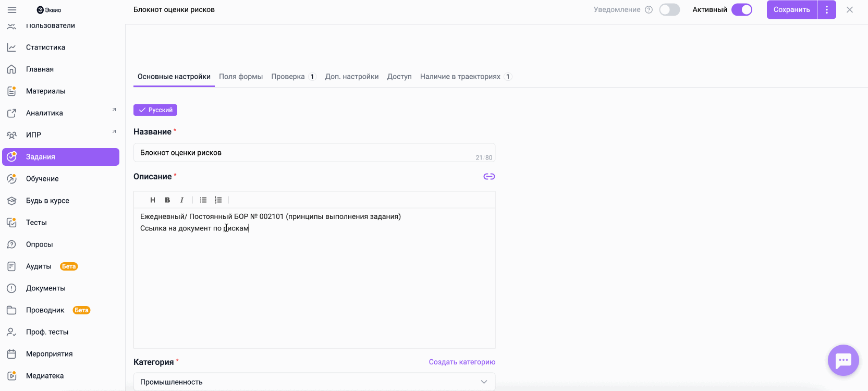Deselect the Русский language chip
This screenshot has width=868, height=391.
pos(155,110)
